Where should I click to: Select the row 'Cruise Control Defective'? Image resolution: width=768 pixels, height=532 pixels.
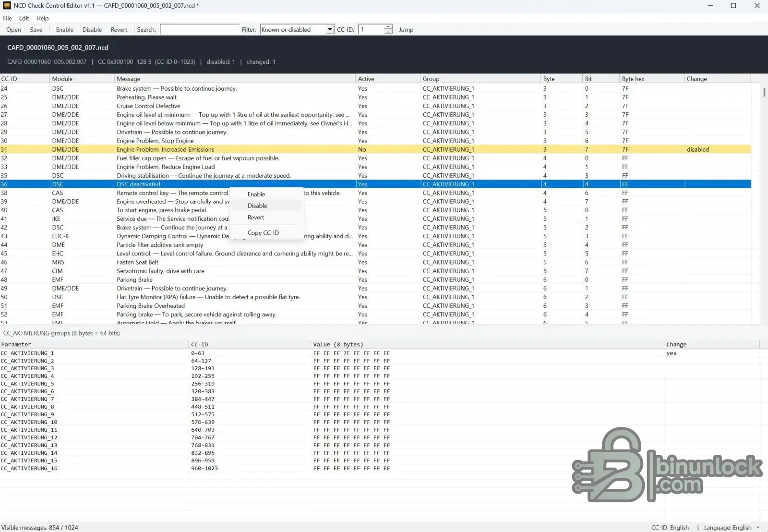click(x=375, y=106)
